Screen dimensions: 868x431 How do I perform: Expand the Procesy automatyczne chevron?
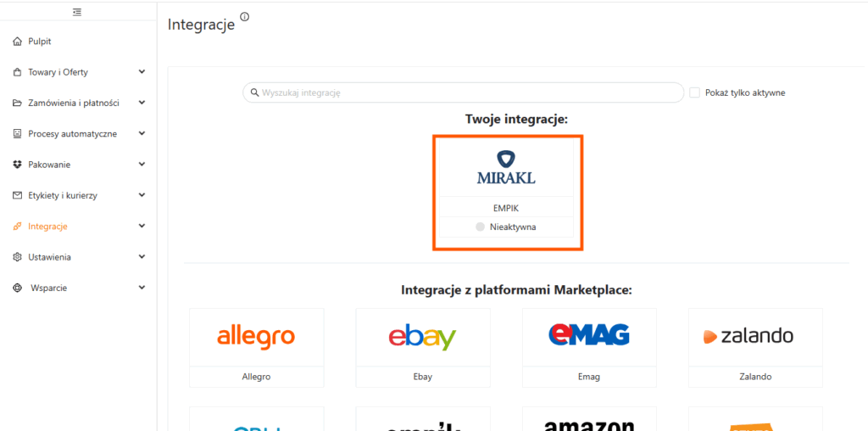click(x=142, y=133)
